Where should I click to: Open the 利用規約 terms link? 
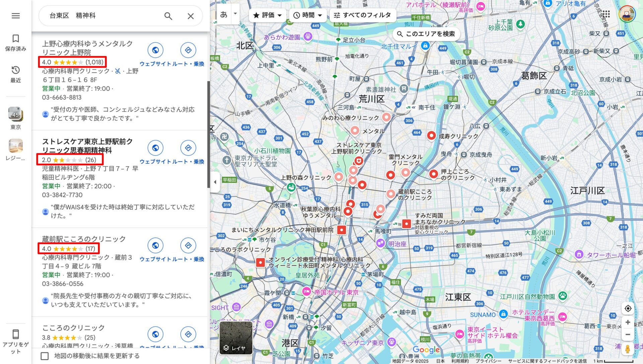tap(460, 361)
